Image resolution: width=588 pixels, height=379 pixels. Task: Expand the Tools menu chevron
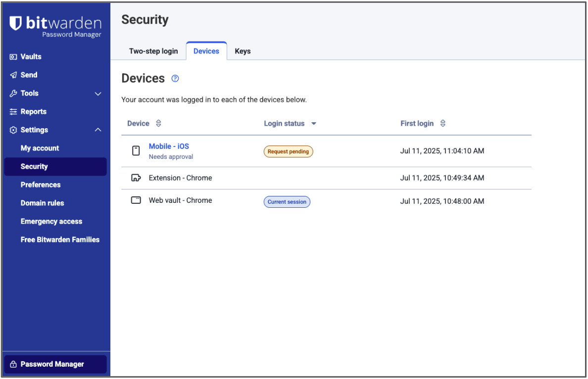(98, 94)
